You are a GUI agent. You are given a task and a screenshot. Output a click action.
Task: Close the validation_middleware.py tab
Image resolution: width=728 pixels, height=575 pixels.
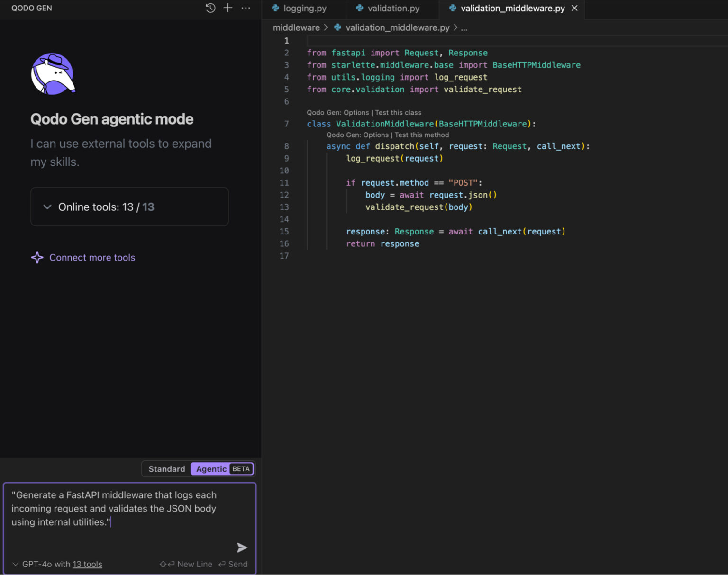coord(574,8)
